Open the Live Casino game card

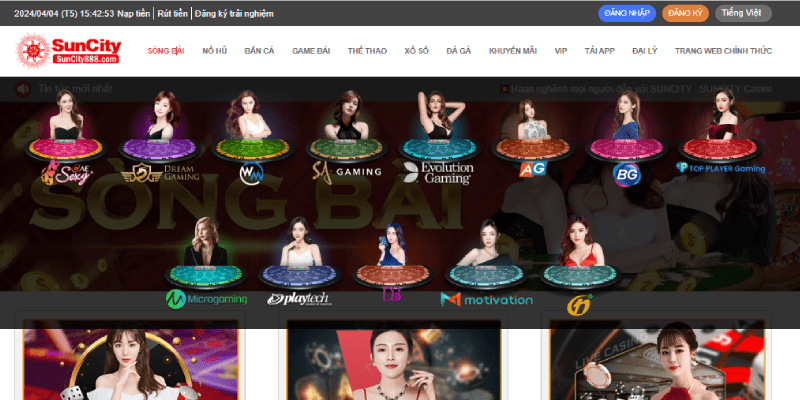point(657,360)
